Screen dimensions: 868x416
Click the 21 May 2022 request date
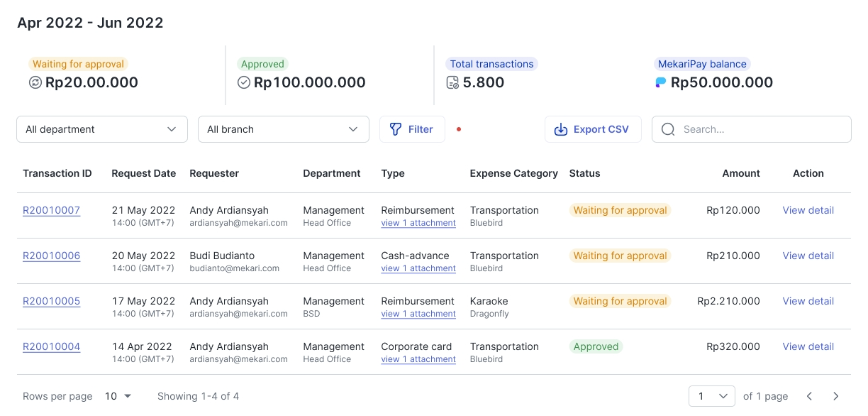point(144,210)
